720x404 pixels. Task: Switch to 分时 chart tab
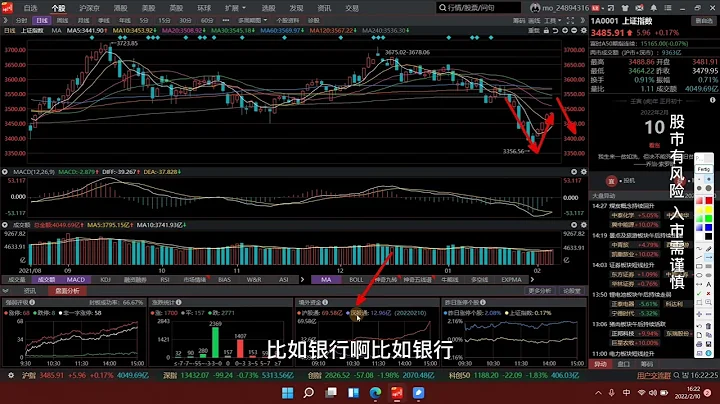tap(21, 20)
